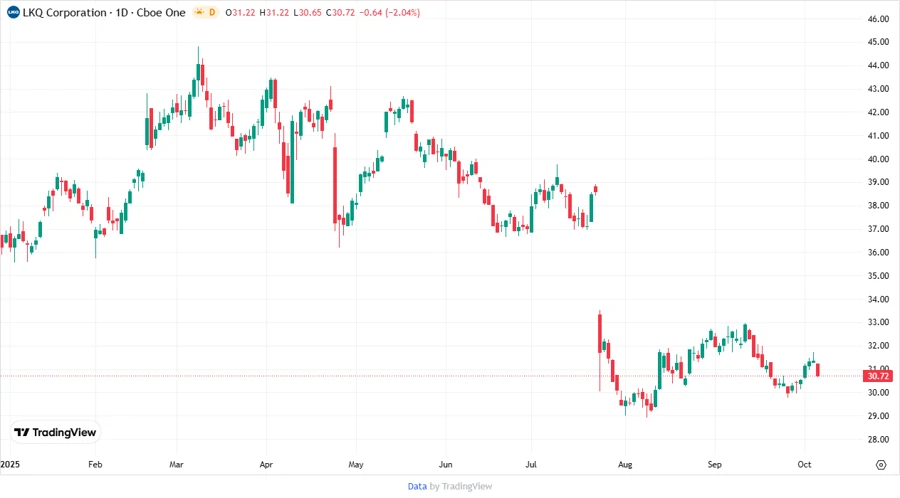Click the delayed data sun icon

(x=200, y=12)
